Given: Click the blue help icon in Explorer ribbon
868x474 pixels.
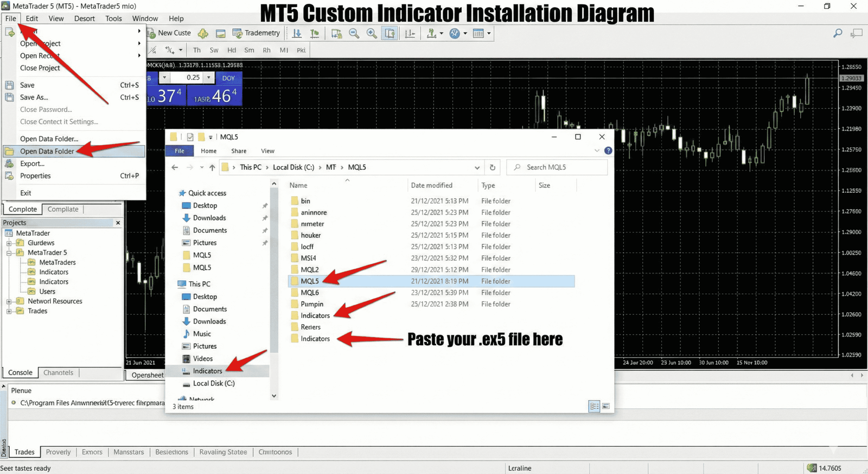Looking at the screenshot, I should pyautogui.click(x=608, y=151).
